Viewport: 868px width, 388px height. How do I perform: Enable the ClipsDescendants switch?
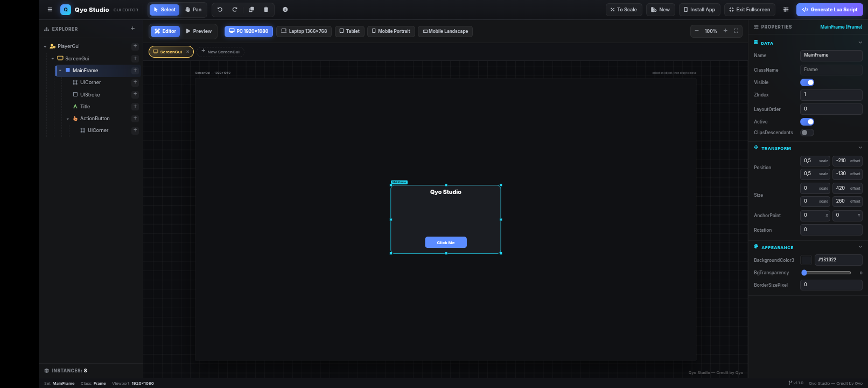[807, 133]
